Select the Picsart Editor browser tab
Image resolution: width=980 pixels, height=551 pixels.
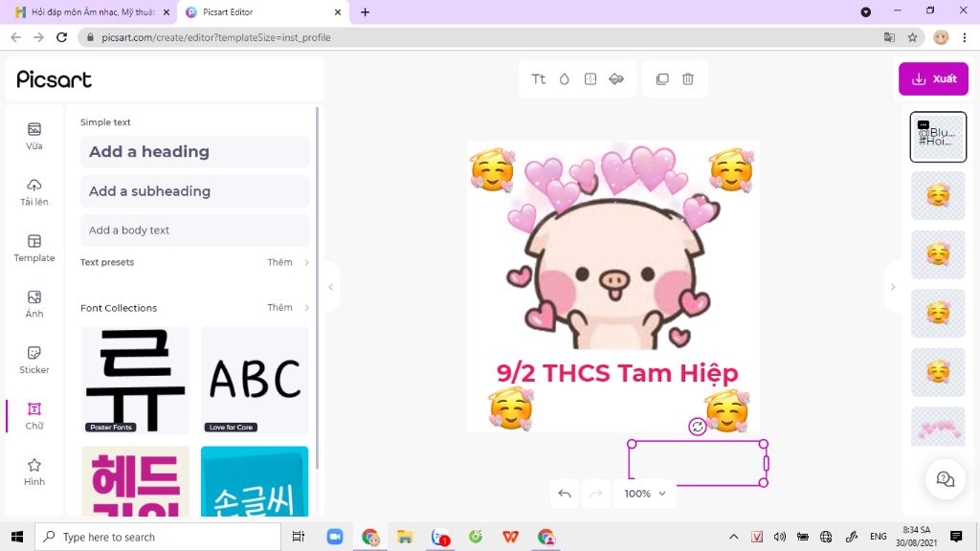point(262,11)
